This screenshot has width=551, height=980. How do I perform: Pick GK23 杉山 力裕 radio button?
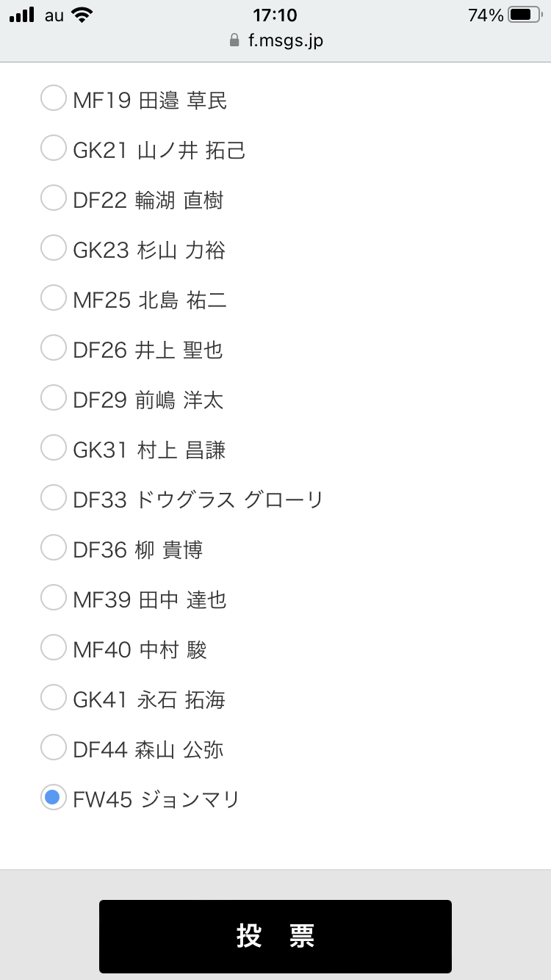pyautogui.click(x=54, y=248)
